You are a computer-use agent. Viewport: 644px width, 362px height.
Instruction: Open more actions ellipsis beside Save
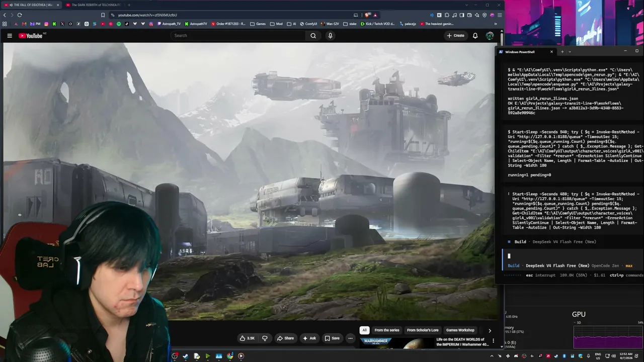(351, 338)
